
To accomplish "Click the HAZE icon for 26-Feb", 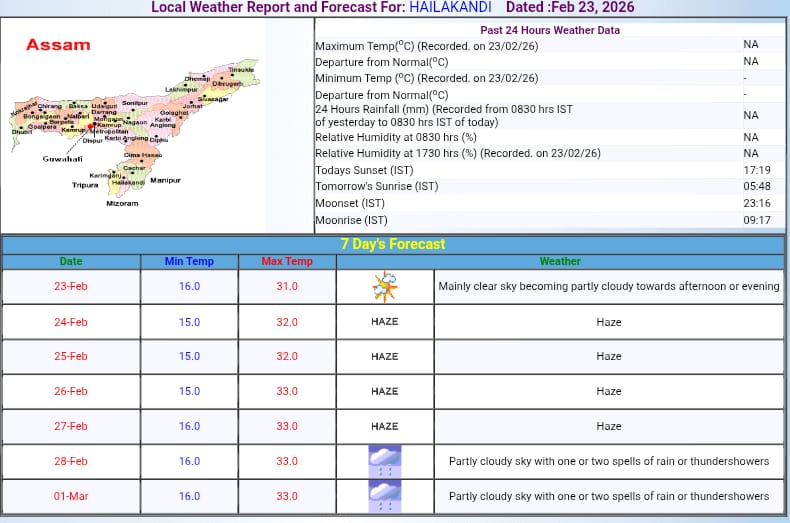I will [x=385, y=391].
